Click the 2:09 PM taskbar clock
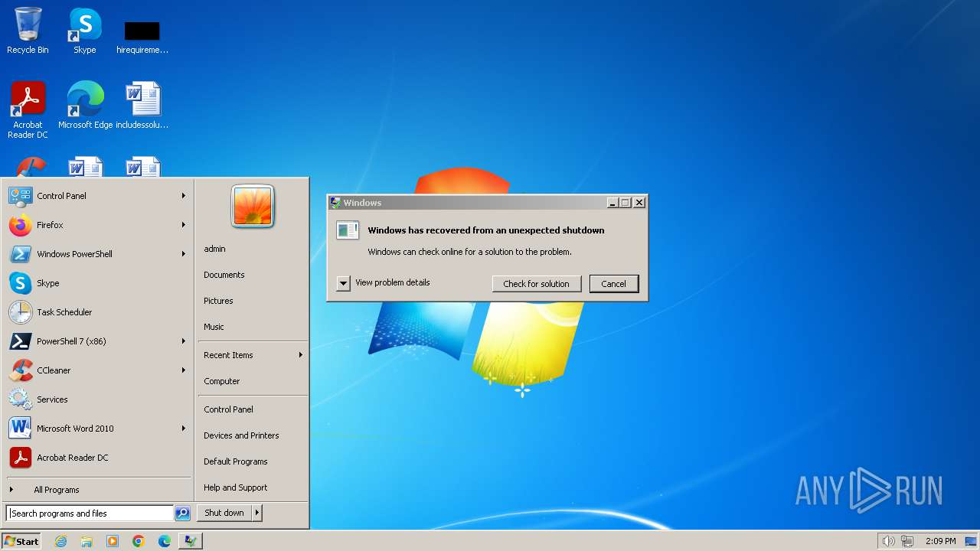This screenshot has height=551, width=980. 940,541
